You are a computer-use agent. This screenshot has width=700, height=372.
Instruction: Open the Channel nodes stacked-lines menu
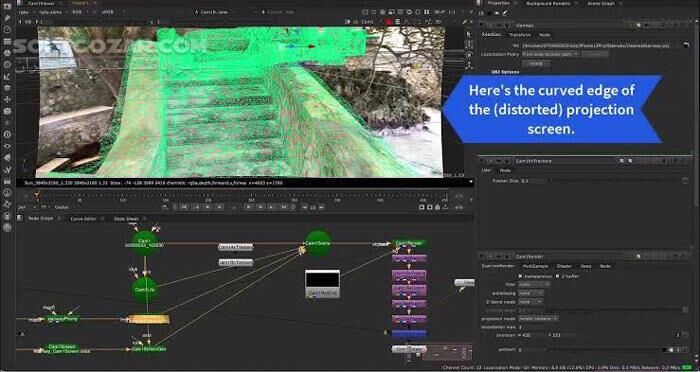pos(7,41)
